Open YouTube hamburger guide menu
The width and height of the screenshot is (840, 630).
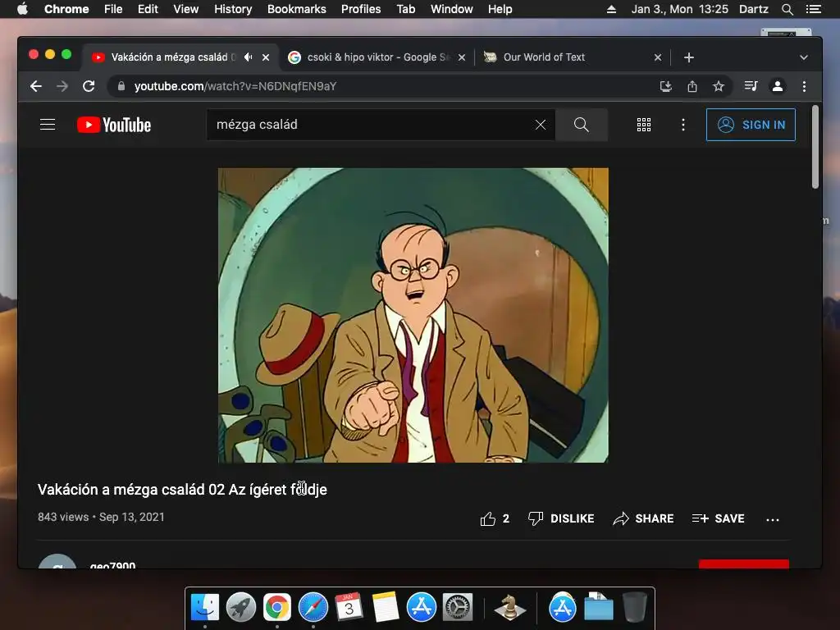pos(48,125)
